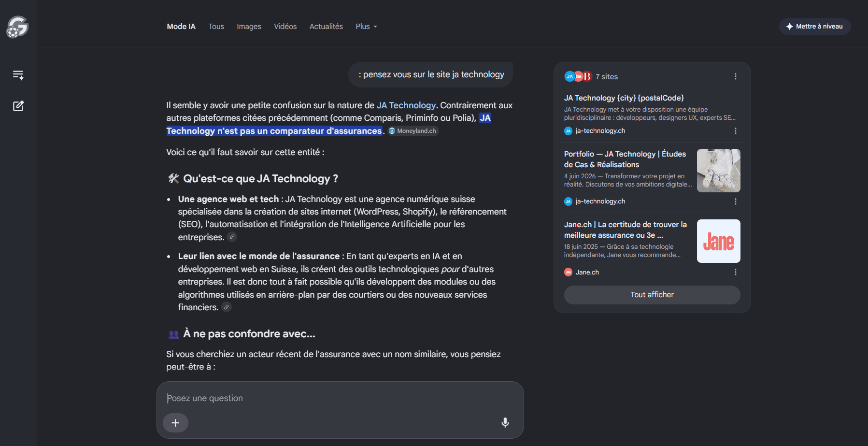This screenshot has width=868, height=446.
Task: Expand the Plus dropdown menu
Action: (366, 27)
